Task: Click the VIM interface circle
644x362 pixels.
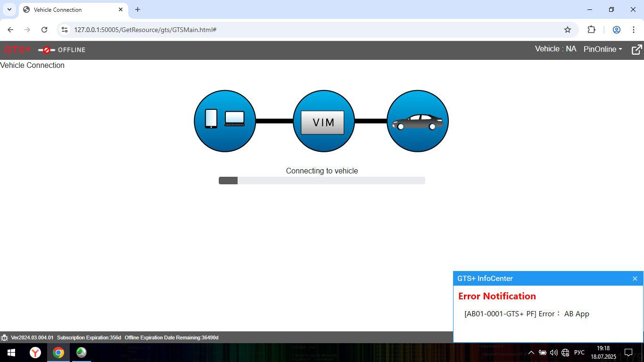Action: tap(323, 121)
